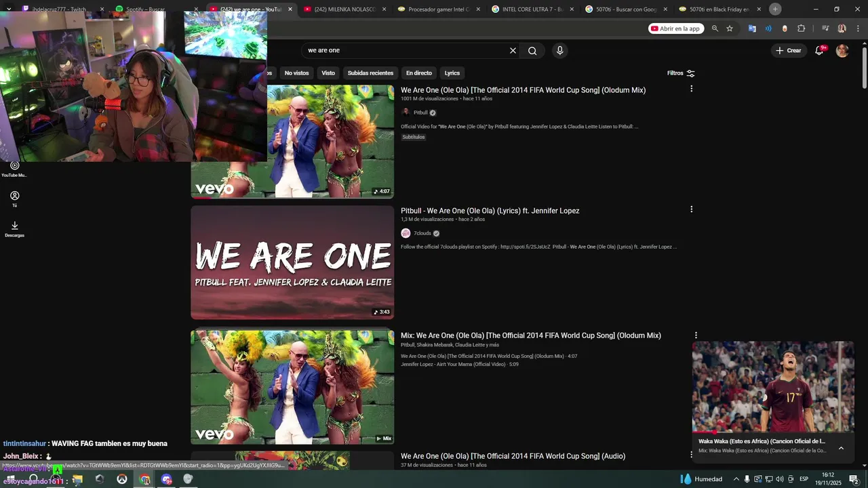The image size is (868, 488).
Task: Select Subidas recientes filter chip
Action: coord(370,73)
